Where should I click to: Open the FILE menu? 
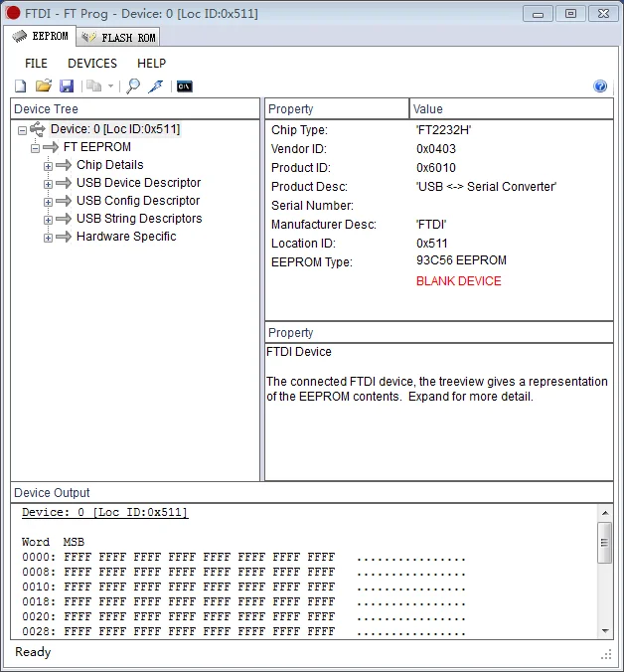[x=36, y=64]
